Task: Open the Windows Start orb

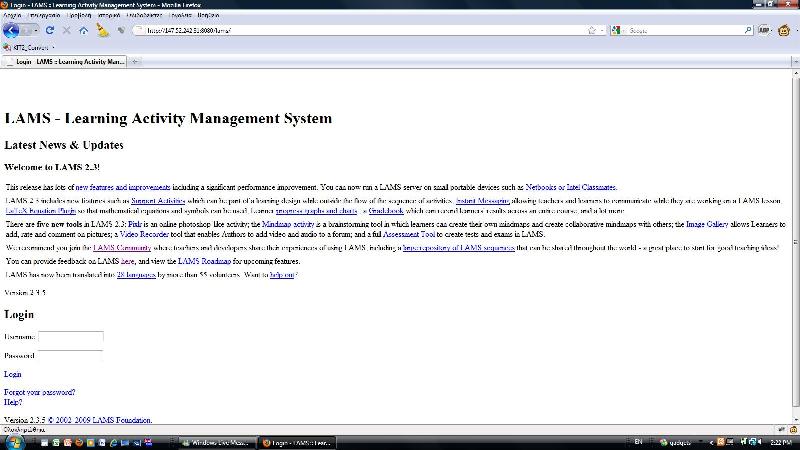Action: [x=12, y=441]
